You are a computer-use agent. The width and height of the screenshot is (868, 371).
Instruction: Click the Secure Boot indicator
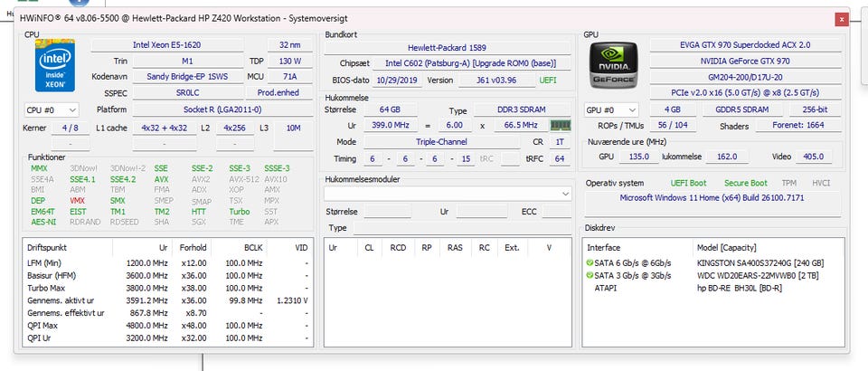click(x=745, y=183)
